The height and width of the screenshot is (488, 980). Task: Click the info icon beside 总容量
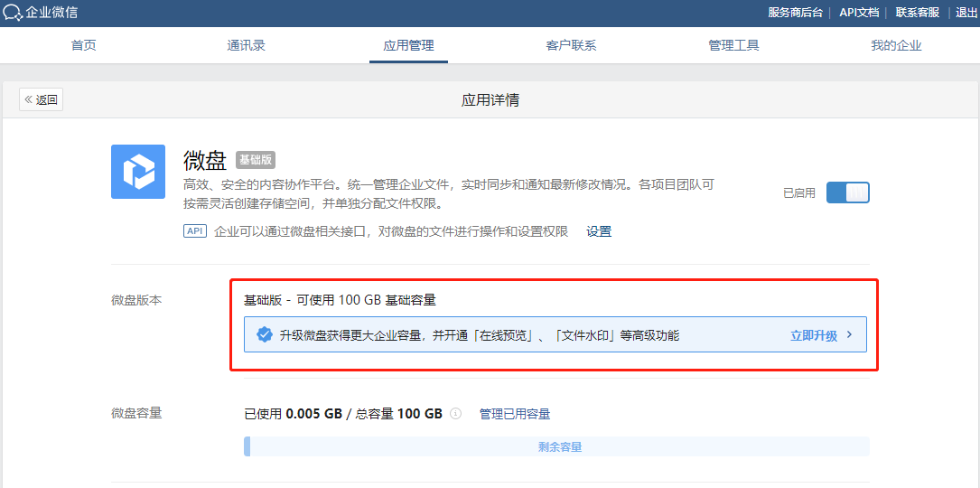click(x=456, y=414)
